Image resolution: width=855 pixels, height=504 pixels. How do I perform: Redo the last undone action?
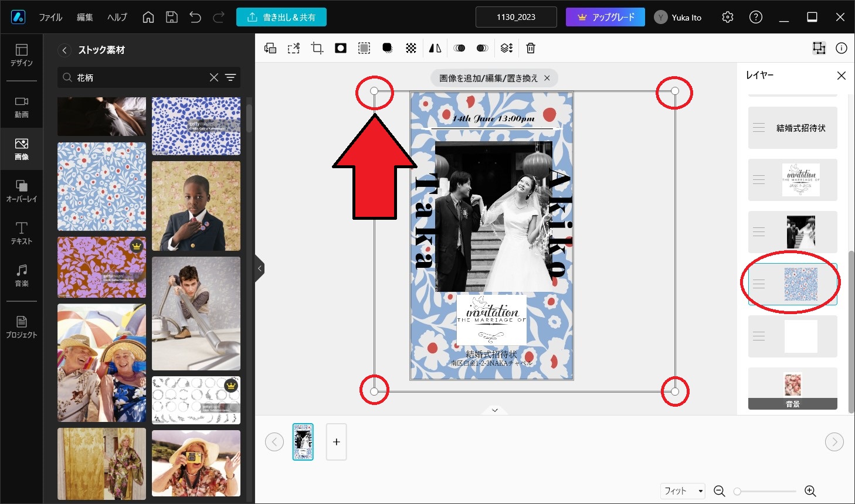pos(219,17)
